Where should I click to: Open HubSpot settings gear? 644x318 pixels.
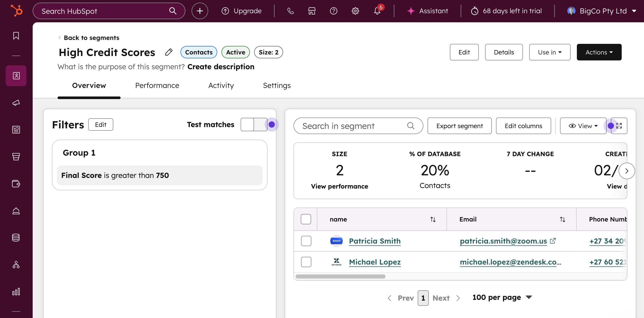[355, 11]
